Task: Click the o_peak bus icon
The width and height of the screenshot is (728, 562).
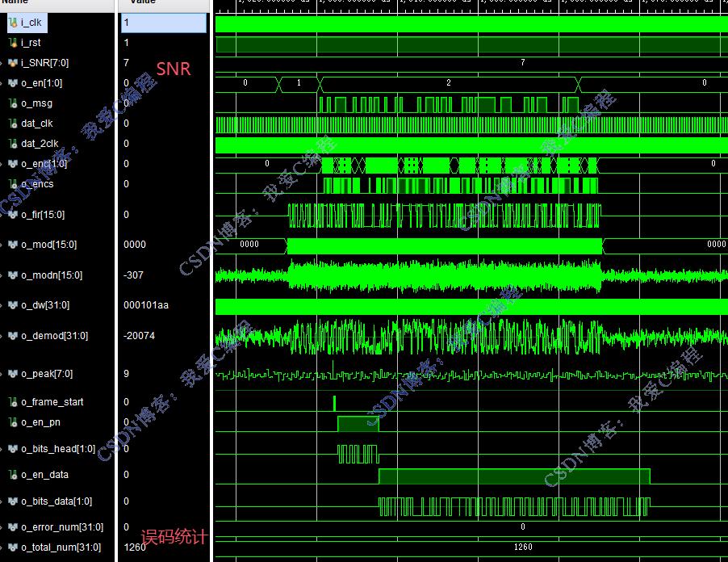Action: click(x=14, y=373)
